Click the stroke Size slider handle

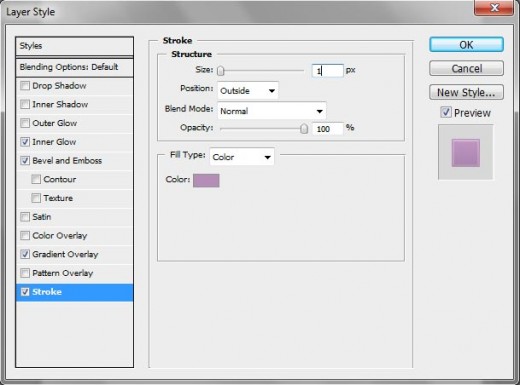coord(221,71)
